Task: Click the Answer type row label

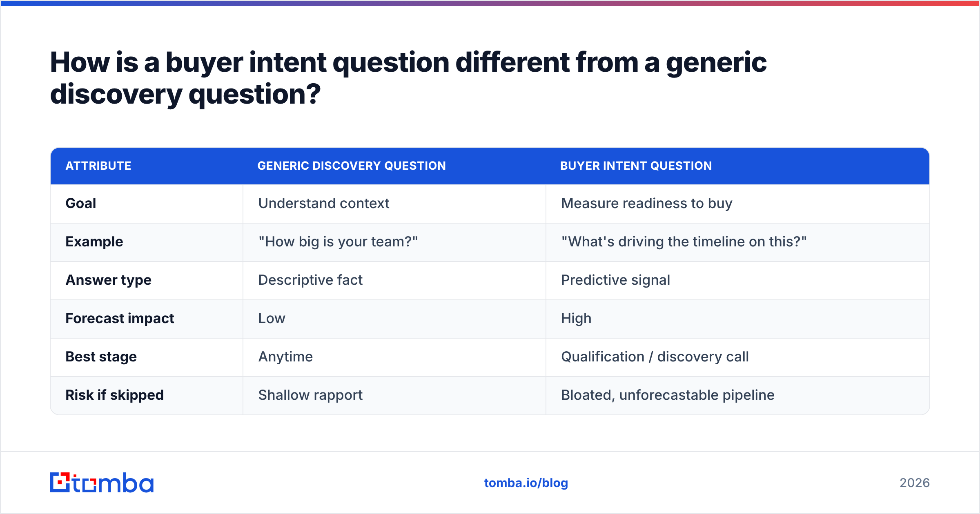Action: [109, 280]
